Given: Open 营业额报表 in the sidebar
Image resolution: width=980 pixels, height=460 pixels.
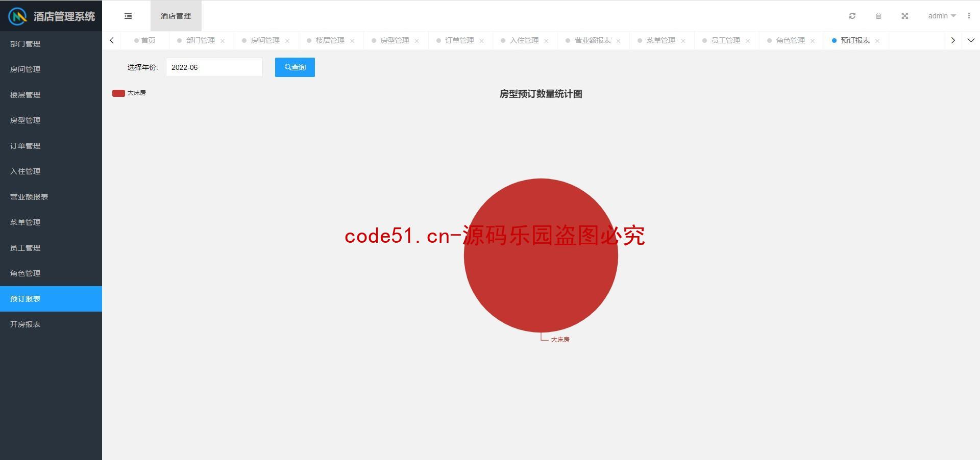Looking at the screenshot, I should tap(51, 197).
